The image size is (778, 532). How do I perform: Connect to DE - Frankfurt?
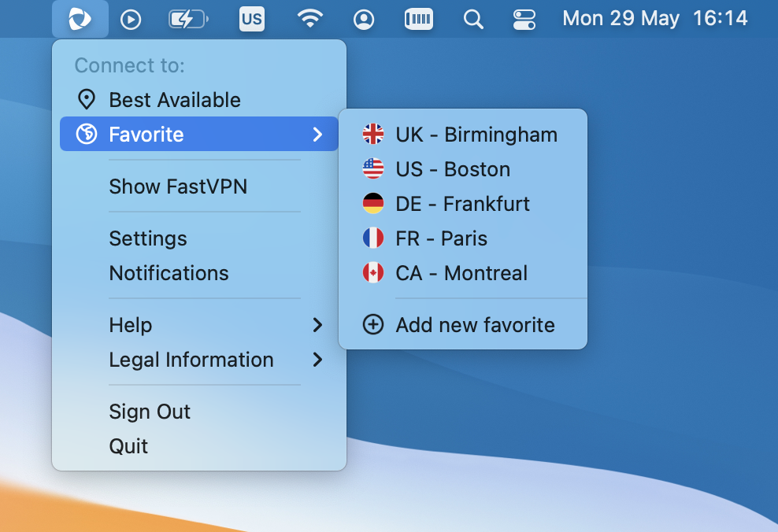click(x=463, y=204)
